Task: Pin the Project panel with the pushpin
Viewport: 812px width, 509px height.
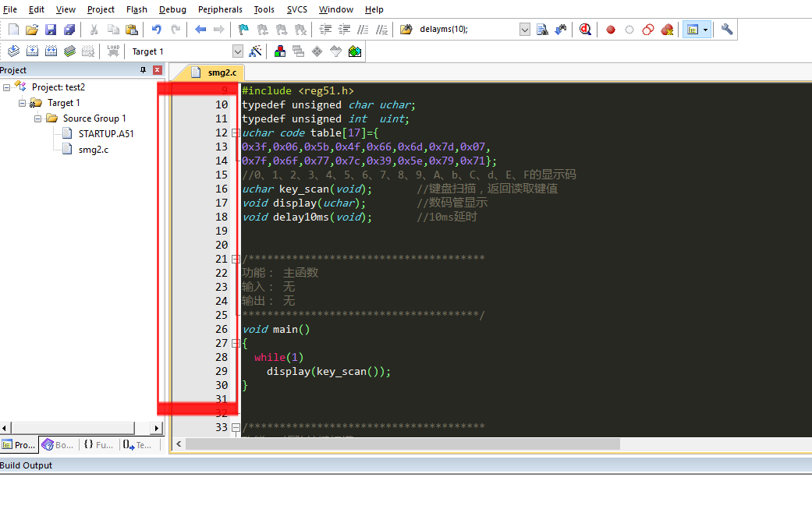Action: coord(144,70)
